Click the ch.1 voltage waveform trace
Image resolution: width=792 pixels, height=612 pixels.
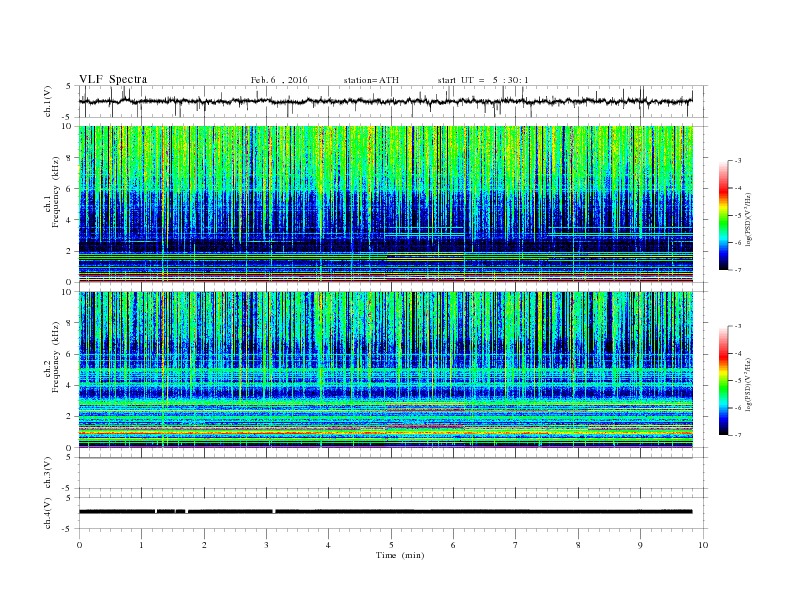tap(385, 101)
